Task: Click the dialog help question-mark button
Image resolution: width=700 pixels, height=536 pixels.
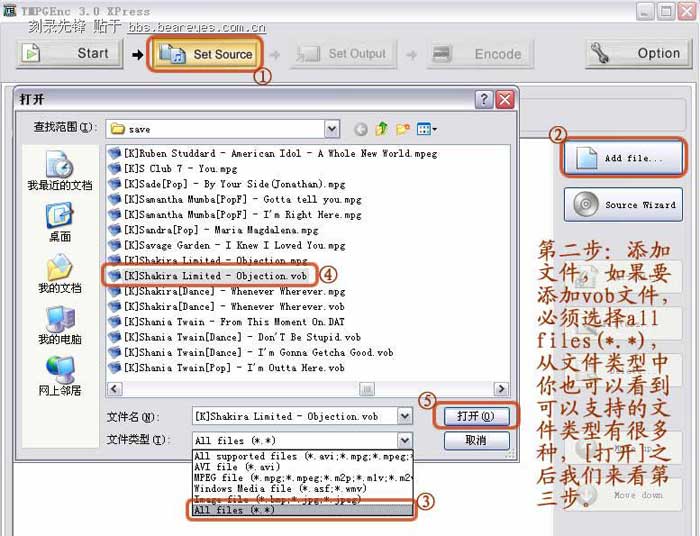Action: pyautogui.click(x=484, y=100)
